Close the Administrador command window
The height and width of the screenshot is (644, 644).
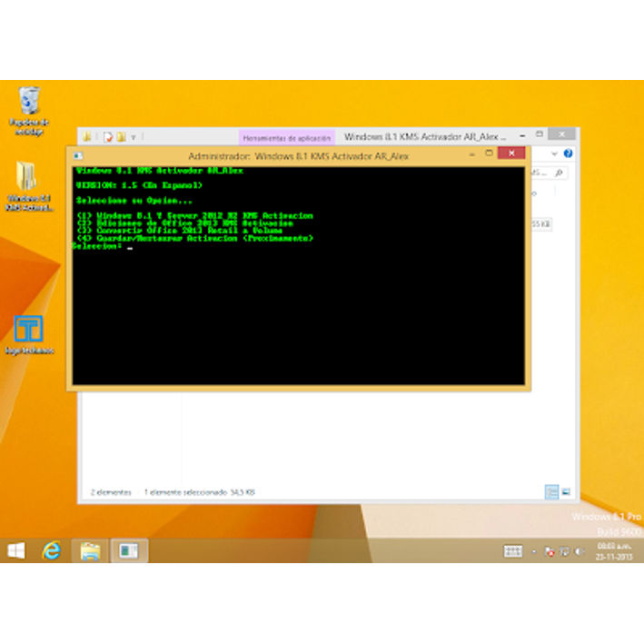click(x=511, y=154)
